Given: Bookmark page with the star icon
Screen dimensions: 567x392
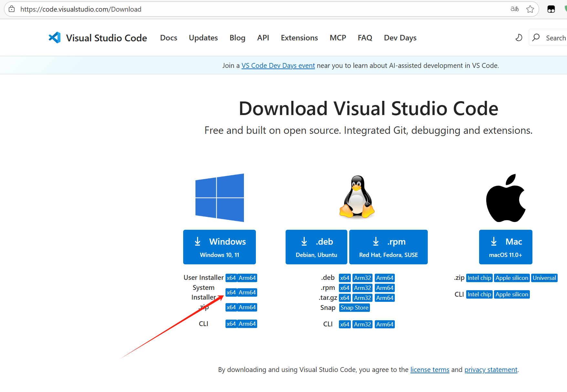Looking at the screenshot, I should tap(530, 9).
